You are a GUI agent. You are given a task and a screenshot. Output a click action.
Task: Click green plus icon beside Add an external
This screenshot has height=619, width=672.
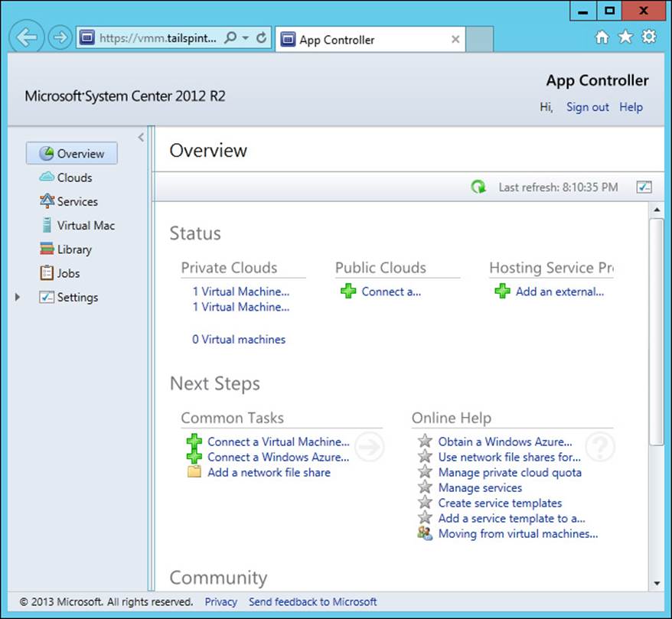502,292
